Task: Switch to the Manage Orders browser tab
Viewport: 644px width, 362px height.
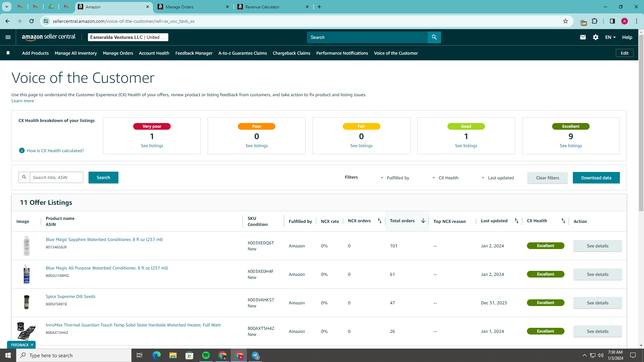Action: click(x=194, y=7)
